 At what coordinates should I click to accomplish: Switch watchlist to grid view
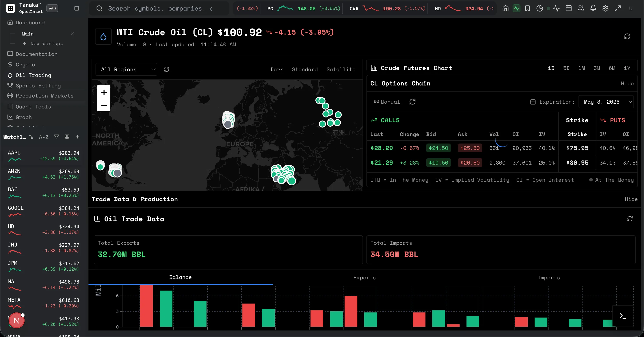coord(67,137)
